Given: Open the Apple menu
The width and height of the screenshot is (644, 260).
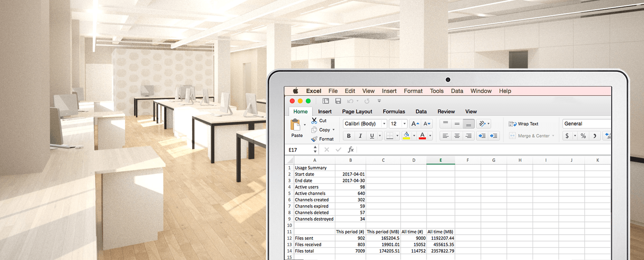Looking at the screenshot, I should coord(296,91).
